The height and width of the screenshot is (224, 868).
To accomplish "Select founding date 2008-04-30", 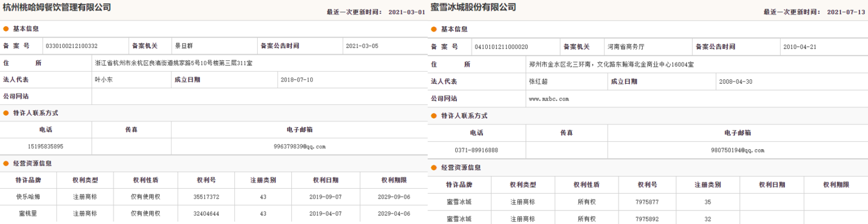I will click(x=736, y=82).
